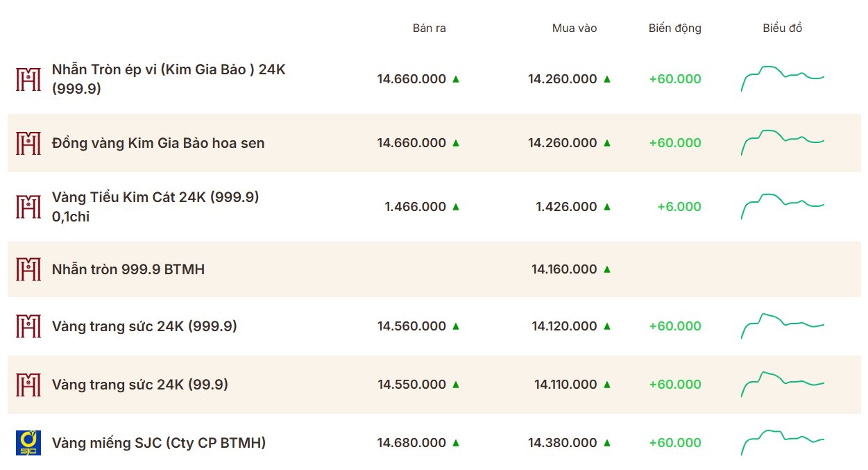Open Vàng trang sức 24K (999.9) product name

click(x=144, y=326)
